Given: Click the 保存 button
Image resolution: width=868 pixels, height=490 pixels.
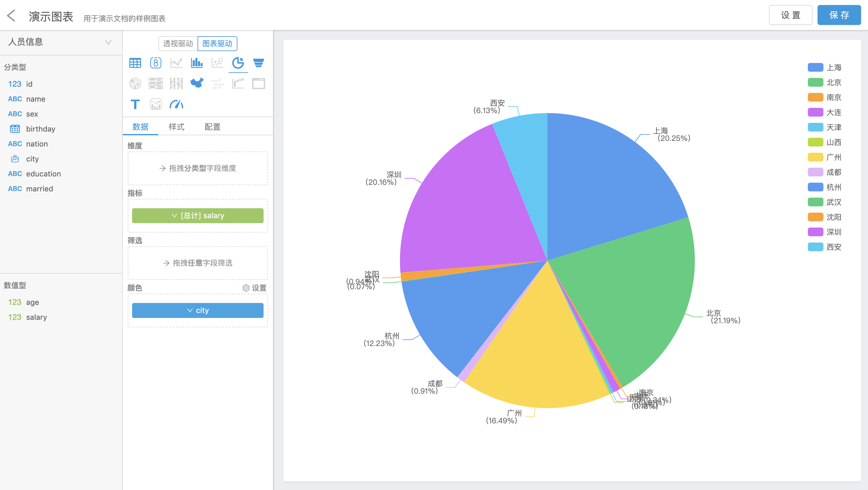Looking at the screenshot, I should [839, 15].
